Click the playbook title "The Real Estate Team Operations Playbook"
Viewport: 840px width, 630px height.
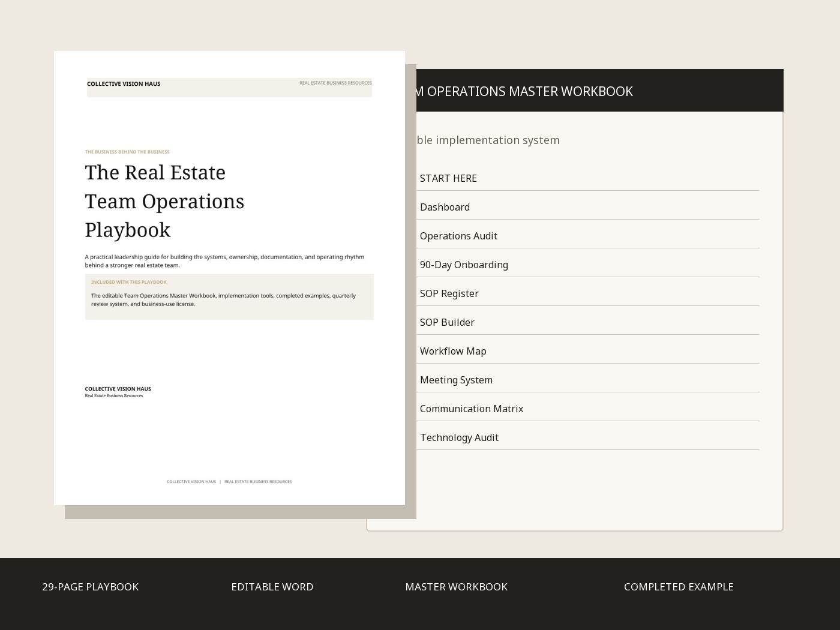pyautogui.click(x=164, y=201)
